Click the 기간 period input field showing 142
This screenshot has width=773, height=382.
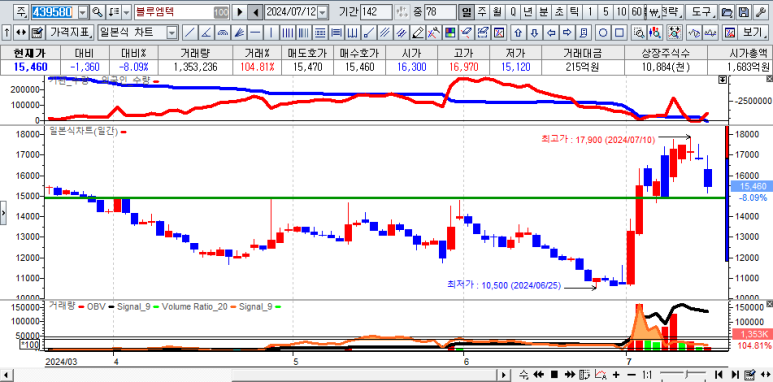(x=376, y=12)
